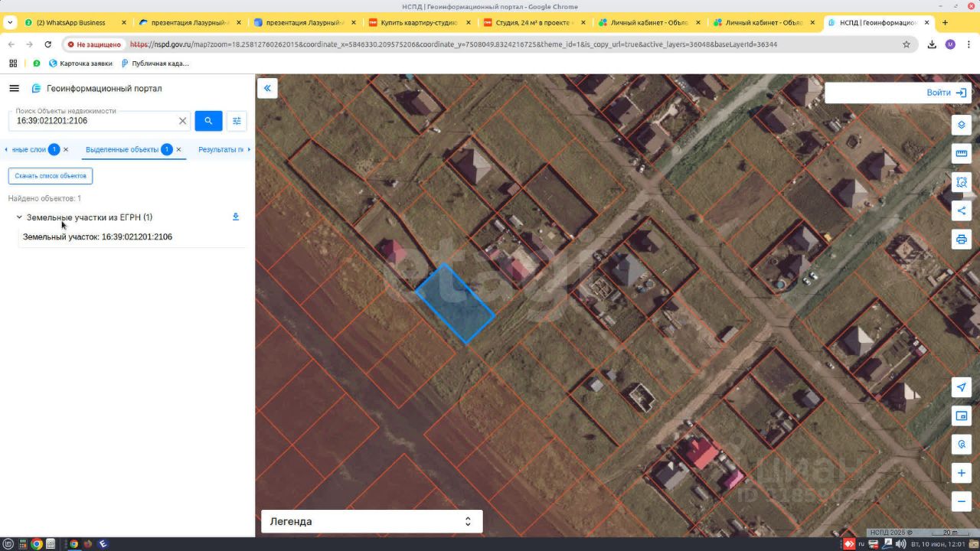Open the Firefox taskbar window
The image size is (980, 551).
click(88, 544)
